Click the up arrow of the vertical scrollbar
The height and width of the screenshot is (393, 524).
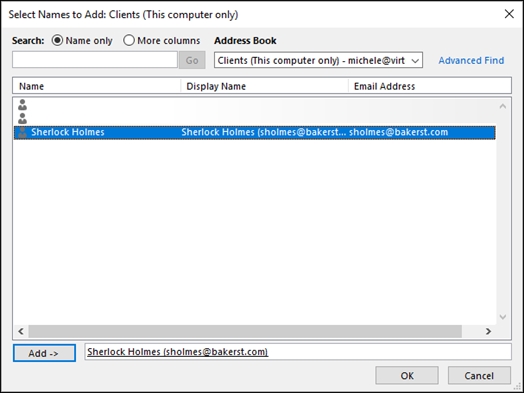tap(503, 106)
